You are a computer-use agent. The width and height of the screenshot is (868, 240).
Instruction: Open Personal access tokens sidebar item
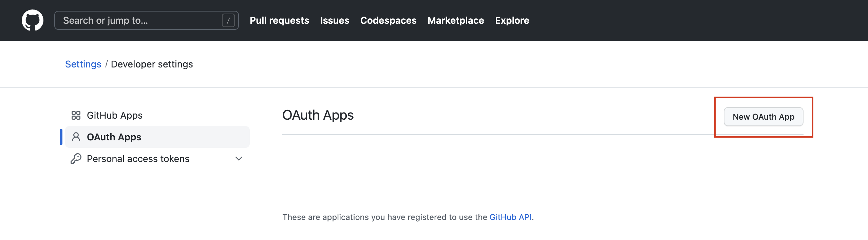(157, 159)
